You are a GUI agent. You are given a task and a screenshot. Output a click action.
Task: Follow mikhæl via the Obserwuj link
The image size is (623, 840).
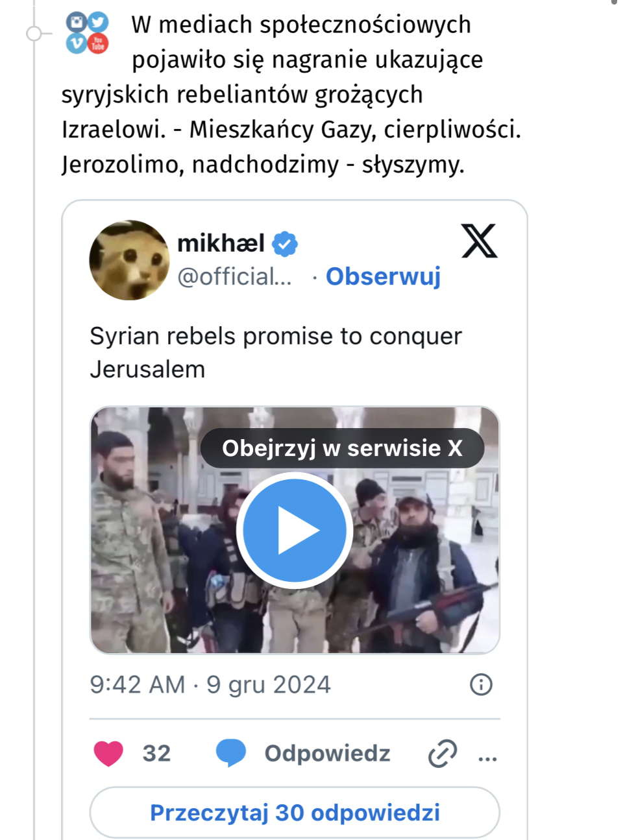point(383,276)
